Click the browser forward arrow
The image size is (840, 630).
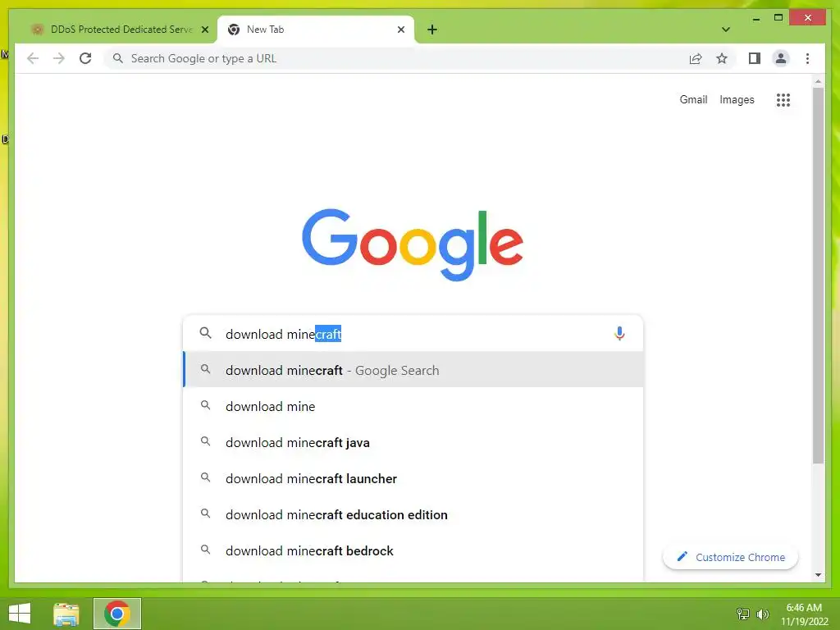(x=59, y=58)
